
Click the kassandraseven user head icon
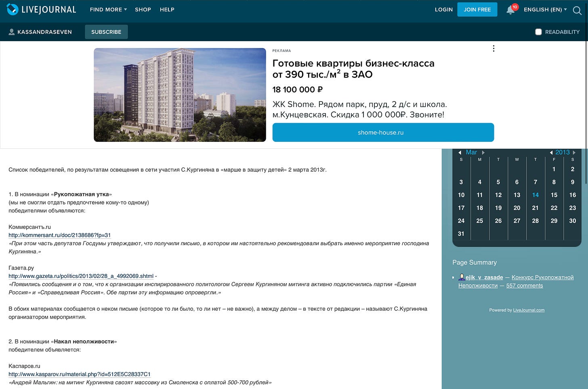coord(12,32)
